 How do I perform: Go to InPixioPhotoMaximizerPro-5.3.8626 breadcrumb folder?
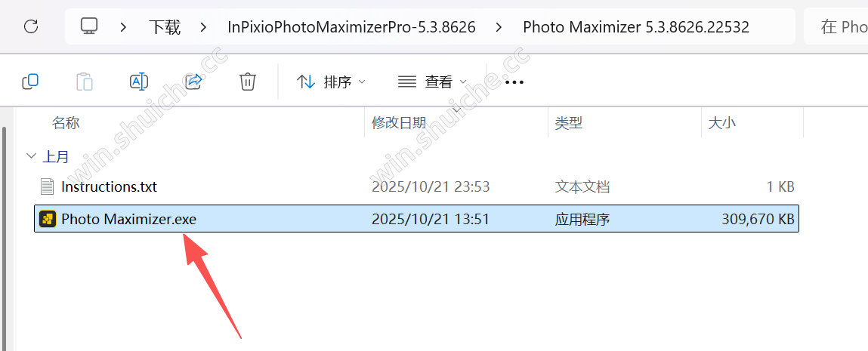pos(351,26)
